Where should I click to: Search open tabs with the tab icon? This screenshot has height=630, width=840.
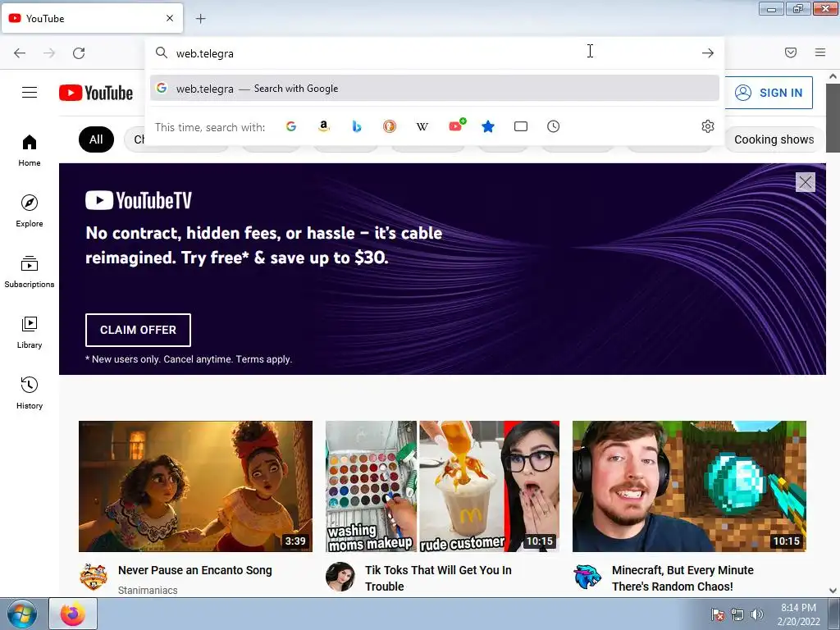521,126
